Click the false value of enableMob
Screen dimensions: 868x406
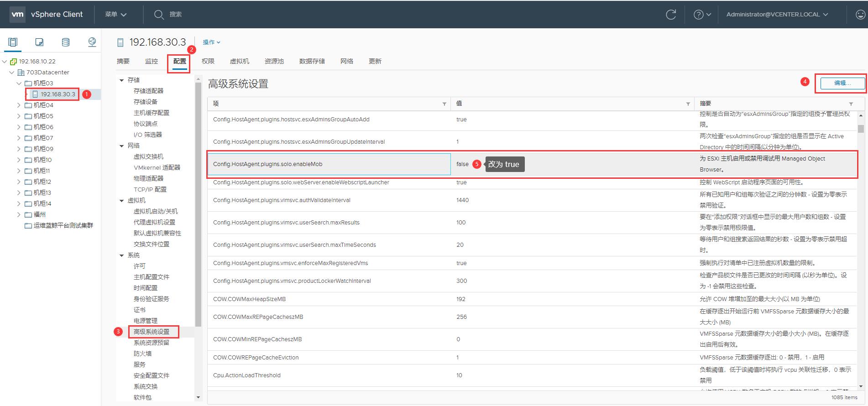(x=462, y=164)
